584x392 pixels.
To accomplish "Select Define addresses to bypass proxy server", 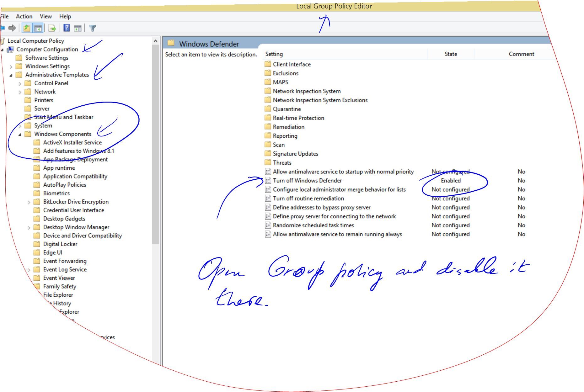I will (x=322, y=207).
